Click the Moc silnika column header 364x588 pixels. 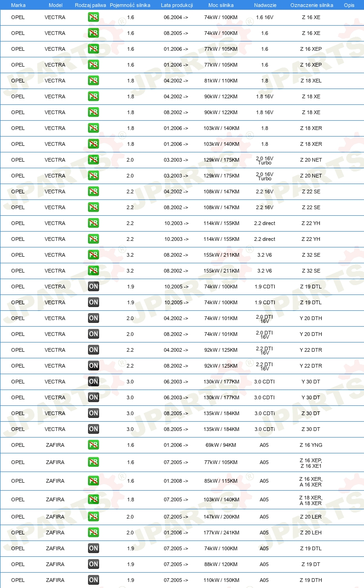point(221,5)
